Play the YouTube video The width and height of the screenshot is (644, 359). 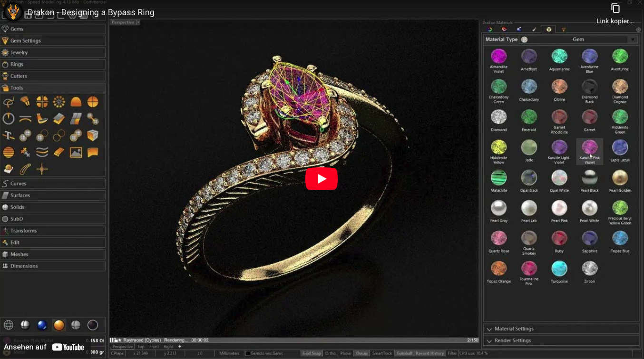(322, 179)
